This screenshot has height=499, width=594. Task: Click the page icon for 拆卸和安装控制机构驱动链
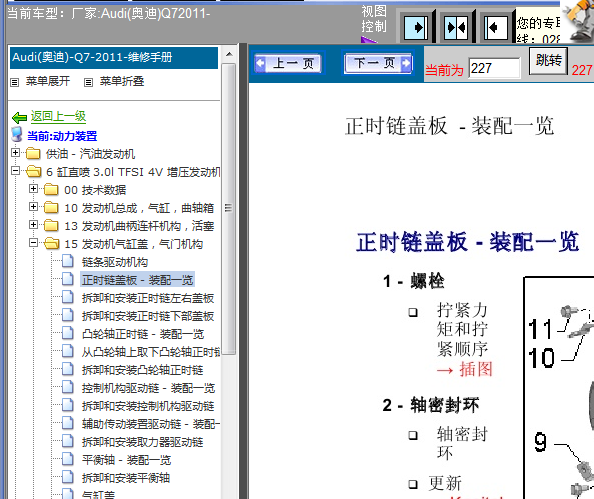[68, 405]
